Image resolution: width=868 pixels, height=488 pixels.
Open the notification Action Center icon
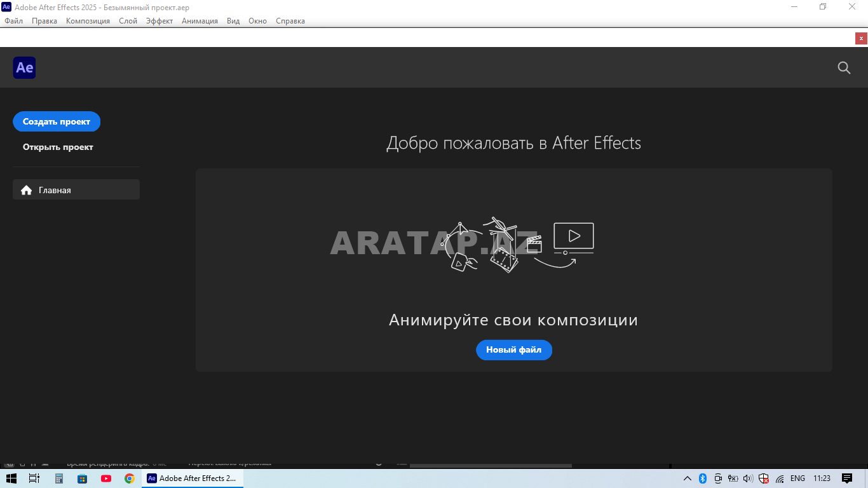tap(847, 478)
